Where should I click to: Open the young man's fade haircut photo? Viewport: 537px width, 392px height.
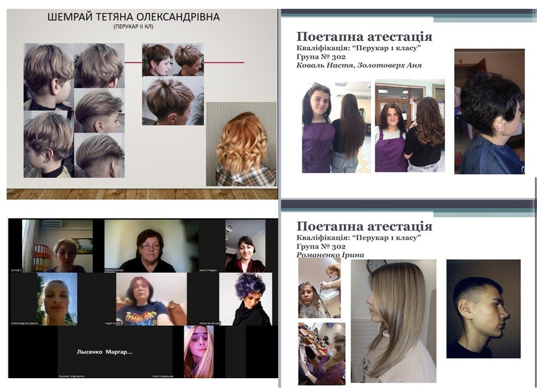tap(483, 309)
